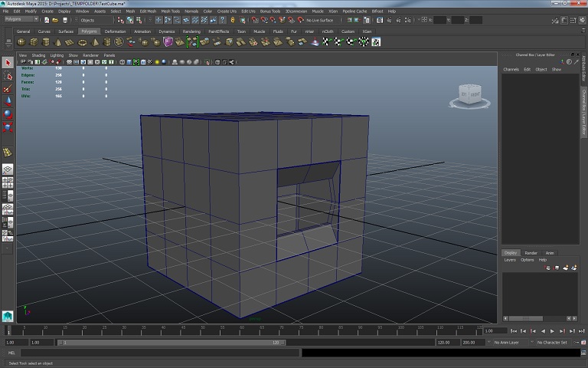Open the Layers menu in Layer Editor

[x=510, y=260]
